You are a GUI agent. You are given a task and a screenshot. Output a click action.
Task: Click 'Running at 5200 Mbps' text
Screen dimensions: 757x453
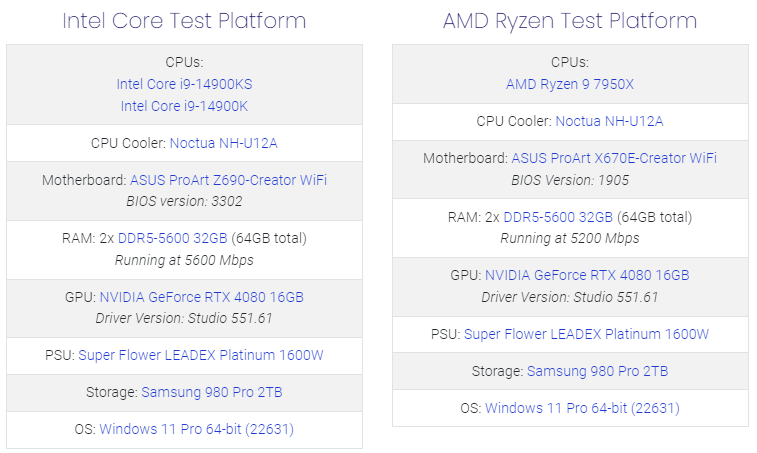[570, 238]
